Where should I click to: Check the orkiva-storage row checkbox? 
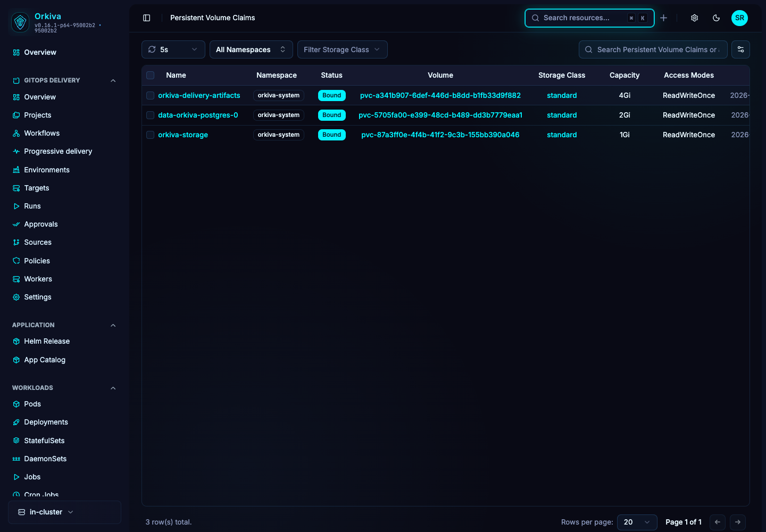pos(151,135)
